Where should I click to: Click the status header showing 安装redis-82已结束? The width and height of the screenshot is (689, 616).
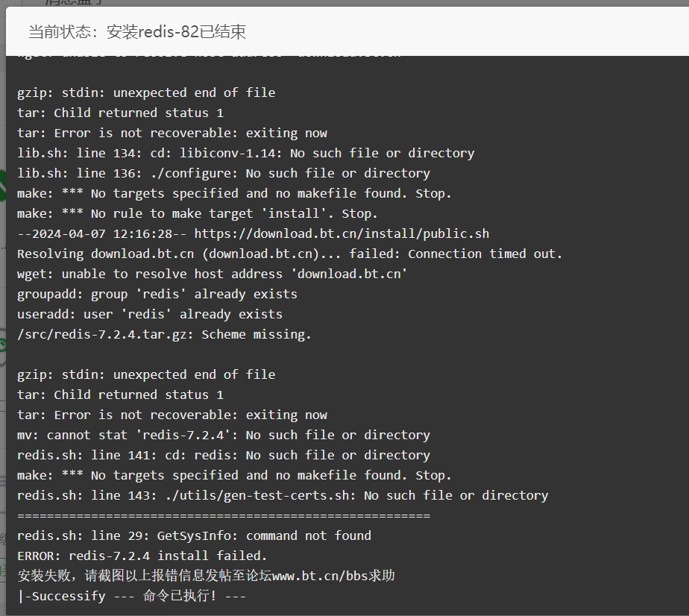(137, 31)
